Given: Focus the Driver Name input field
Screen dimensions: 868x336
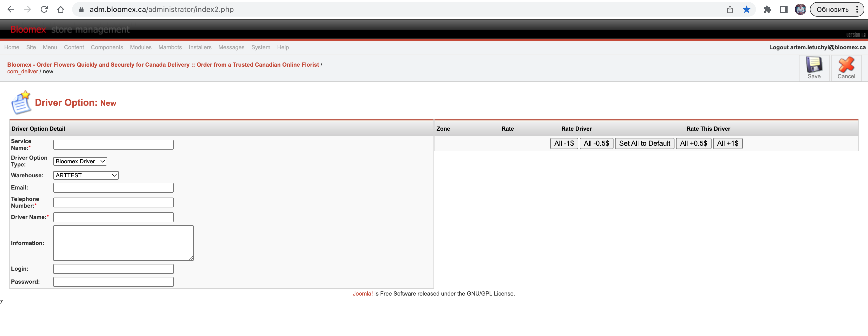Looking at the screenshot, I should point(114,217).
